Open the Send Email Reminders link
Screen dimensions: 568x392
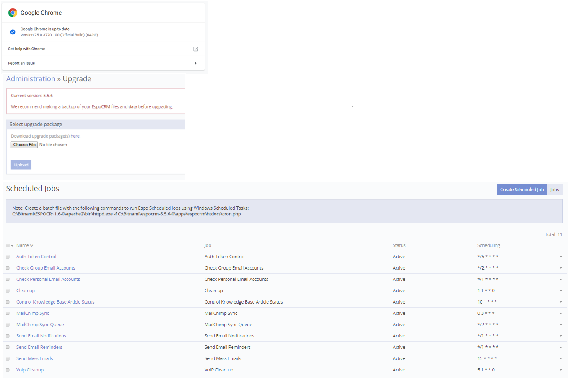39,347
